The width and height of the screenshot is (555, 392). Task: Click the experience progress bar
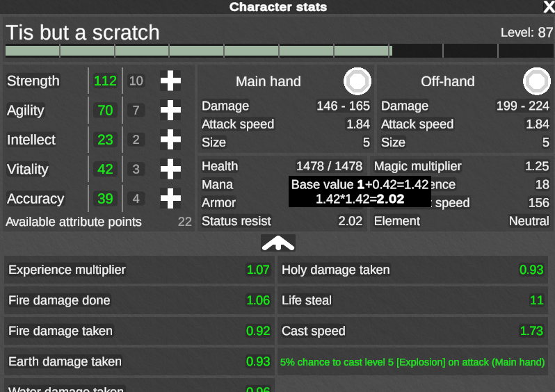coord(280,51)
